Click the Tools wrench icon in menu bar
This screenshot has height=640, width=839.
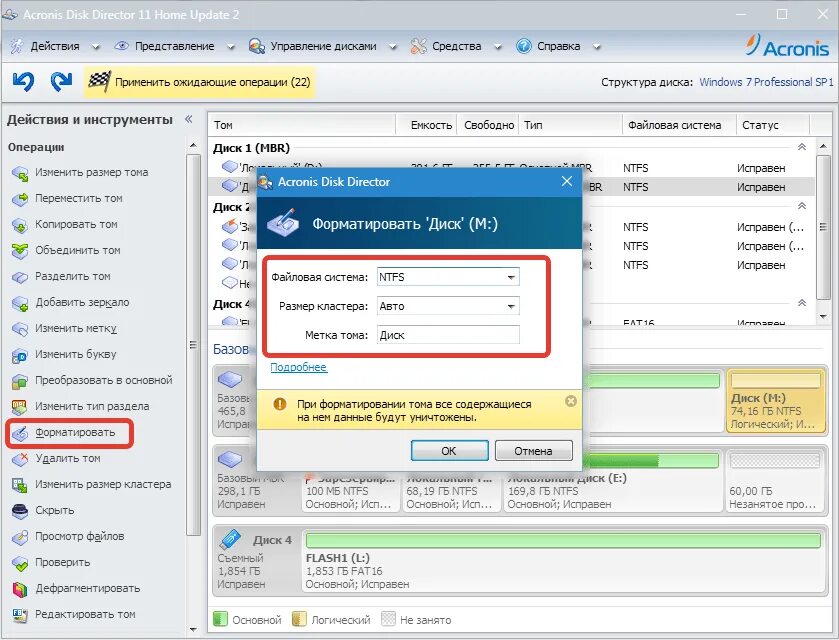(418, 46)
